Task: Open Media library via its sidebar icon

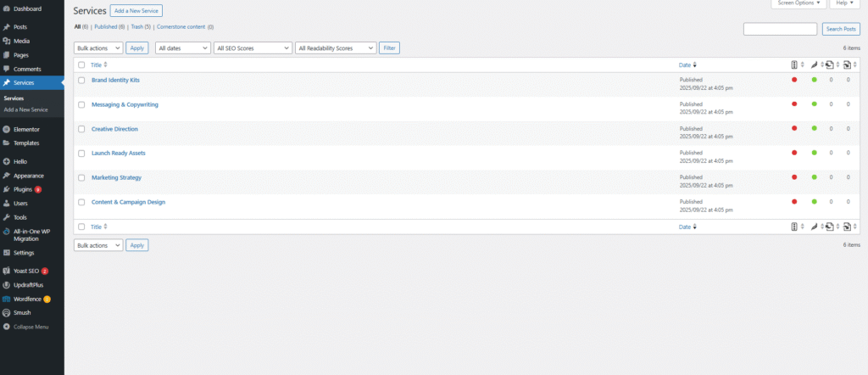Action: tap(7, 41)
